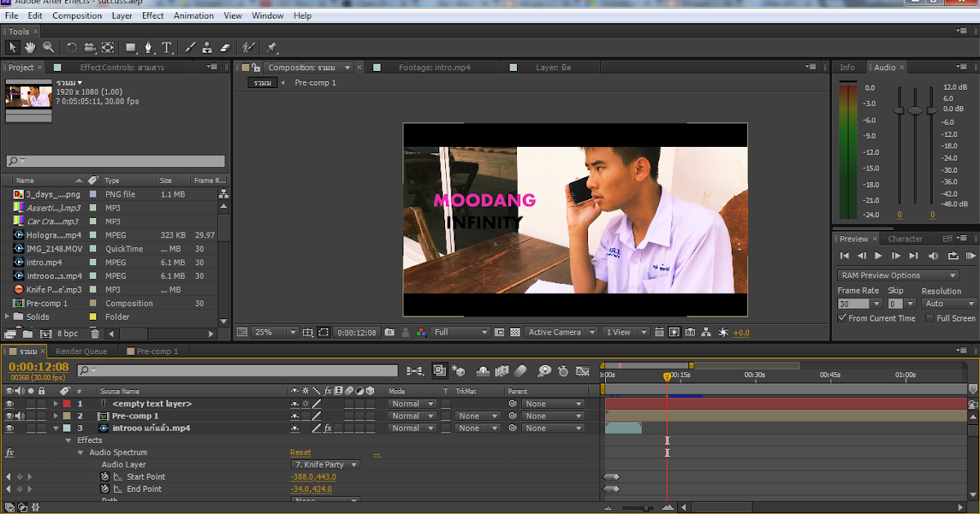Select the Zoom tool
This screenshot has height=514, width=980.
point(47,47)
